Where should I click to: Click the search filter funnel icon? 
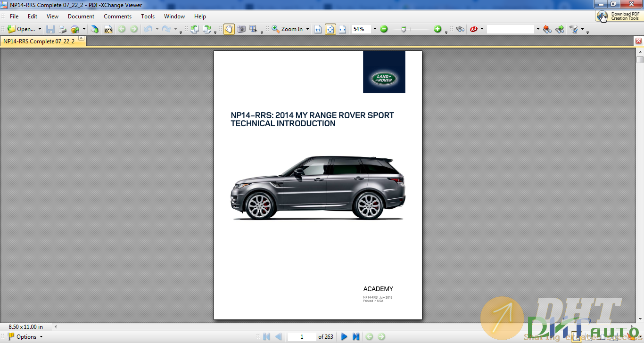(574, 29)
